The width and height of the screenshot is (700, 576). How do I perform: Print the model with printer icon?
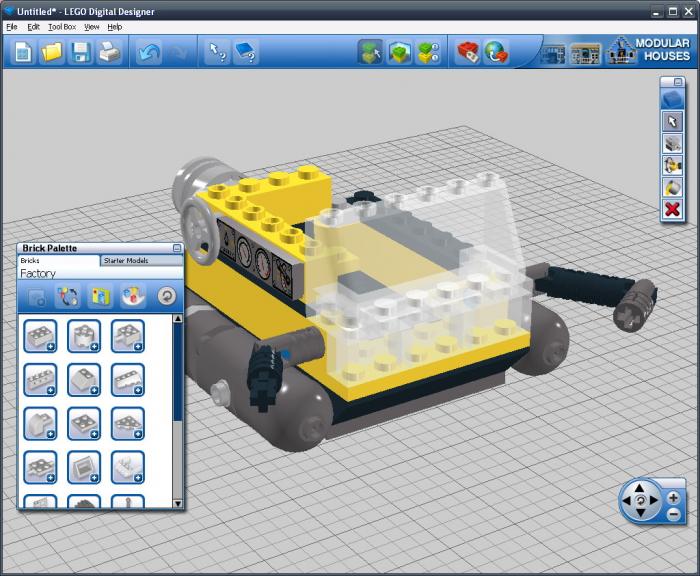(109, 52)
